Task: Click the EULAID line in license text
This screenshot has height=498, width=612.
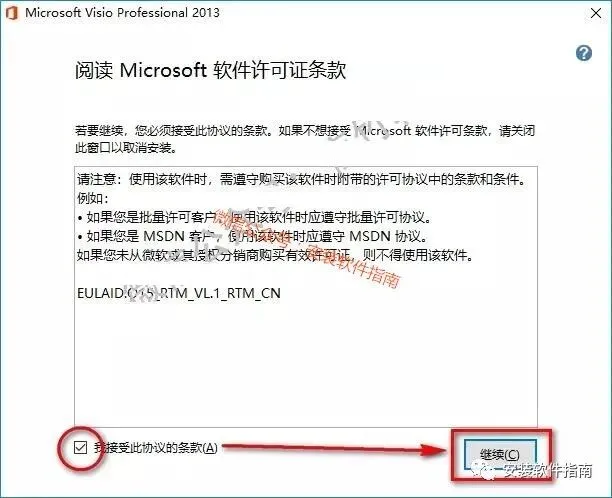Action: click(x=179, y=293)
